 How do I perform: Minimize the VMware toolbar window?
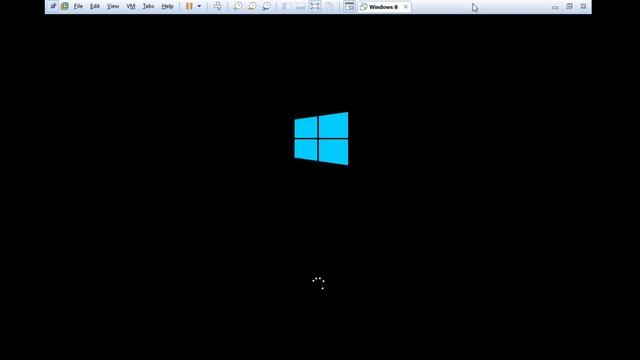pyautogui.click(x=555, y=7)
